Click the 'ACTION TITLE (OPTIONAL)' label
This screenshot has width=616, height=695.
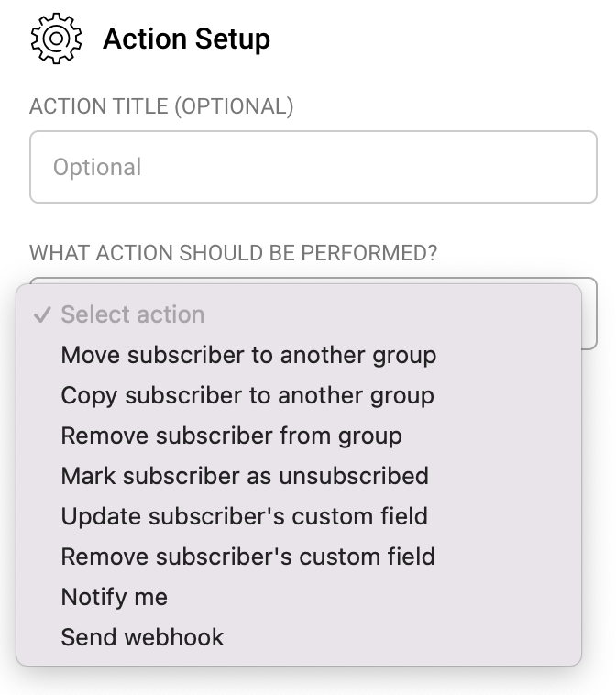pyautogui.click(x=161, y=106)
